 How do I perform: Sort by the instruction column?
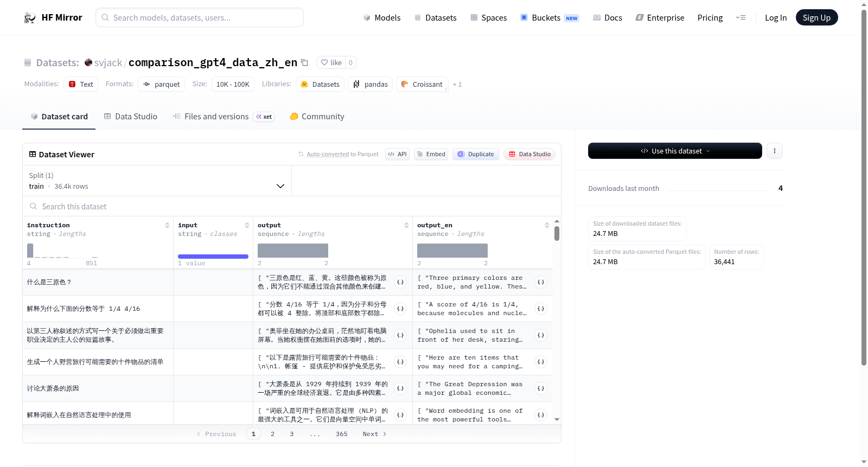tap(167, 225)
